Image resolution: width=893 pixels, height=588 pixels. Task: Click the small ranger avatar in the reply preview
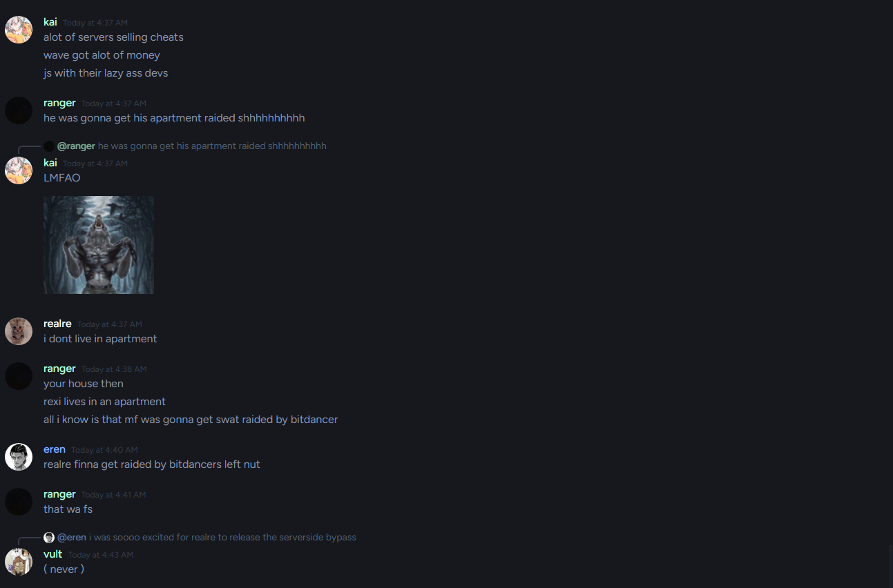(x=49, y=146)
